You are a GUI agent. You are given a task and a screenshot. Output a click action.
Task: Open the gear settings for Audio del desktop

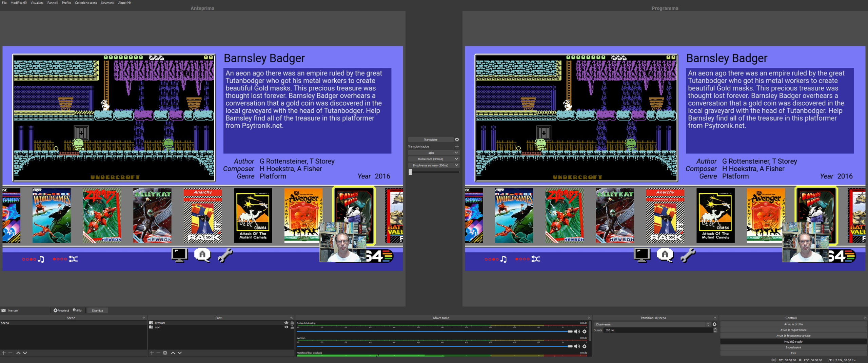click(x=584, y=332)
